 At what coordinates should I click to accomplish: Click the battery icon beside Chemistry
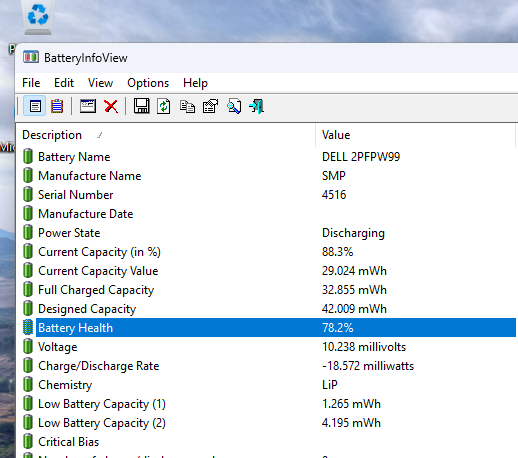click(x=28, y=384)
